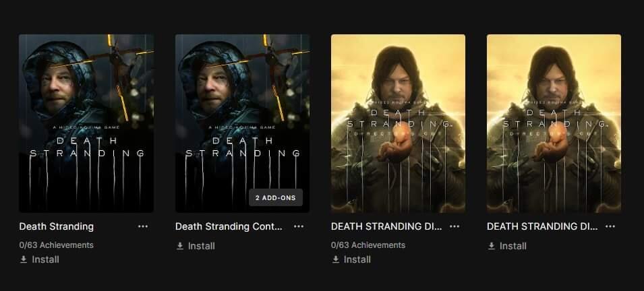644x291 pixels.
Task: Click title of Director's Cut with achievements
Action: click(386, 226)
